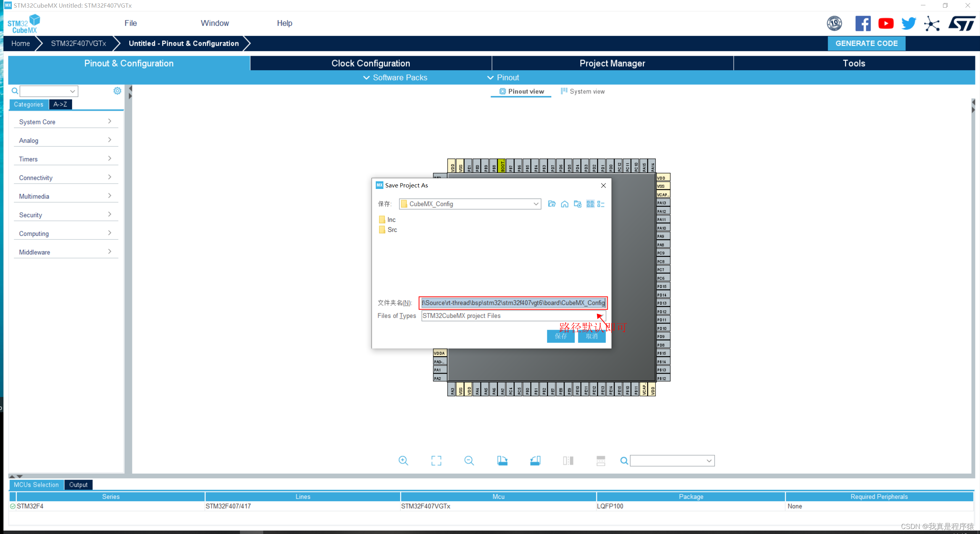The width and height of the screenshot is (980, 534).
Task: Open the ST Facebook page icon
Action: (x=863, y=24)
